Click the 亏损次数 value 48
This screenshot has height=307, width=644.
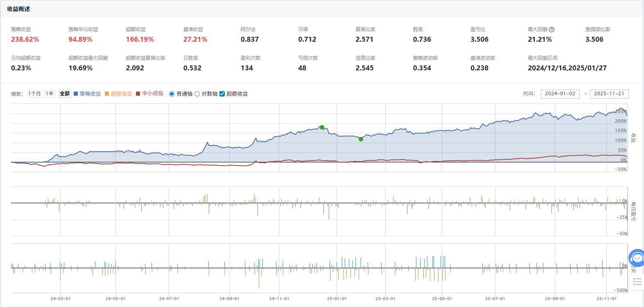tap(302, 68)
